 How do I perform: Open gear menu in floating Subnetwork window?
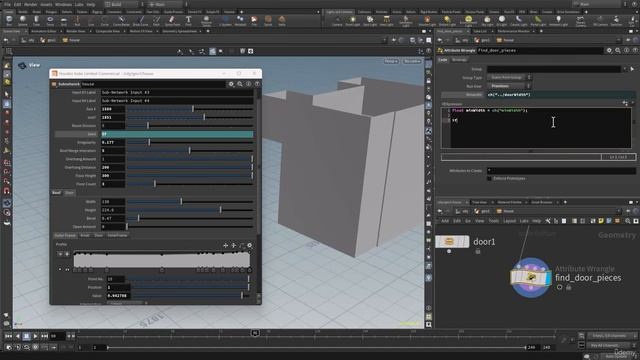point(231,84)
